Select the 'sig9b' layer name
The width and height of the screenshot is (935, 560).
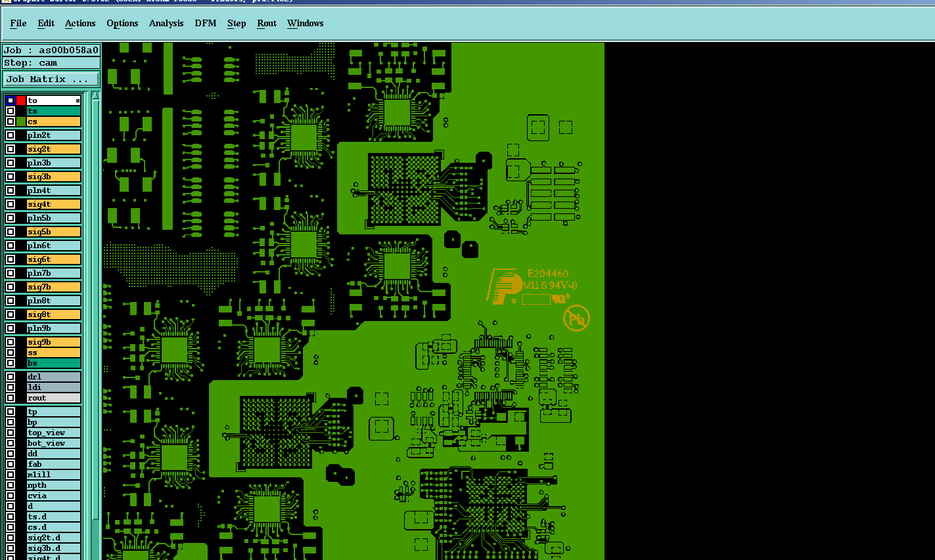point(53,342)
